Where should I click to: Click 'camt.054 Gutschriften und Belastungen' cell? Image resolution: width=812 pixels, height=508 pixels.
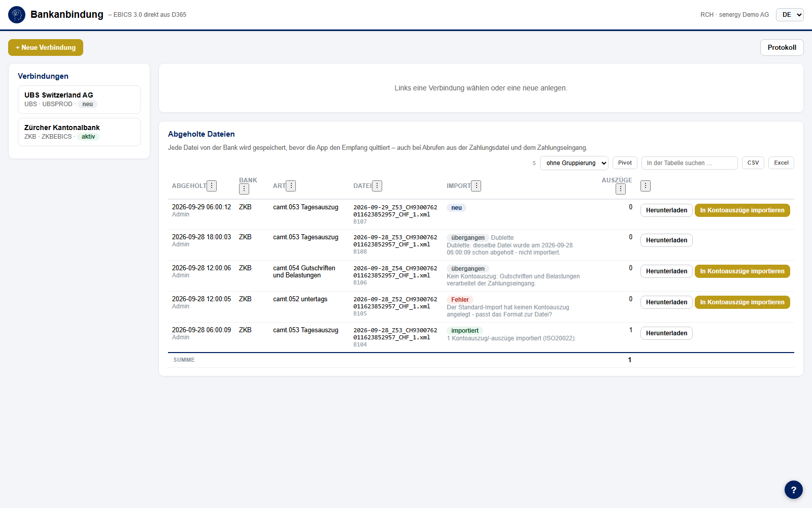click(x=304, y=272)
